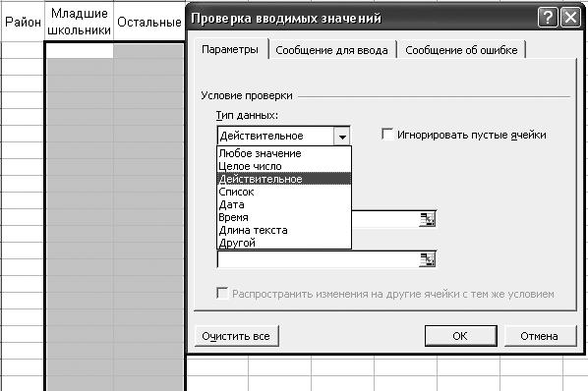Select Действительное in the dropdown list
Image resolution: width=588 pixels, height=391 pixels.
pos(284,179)
